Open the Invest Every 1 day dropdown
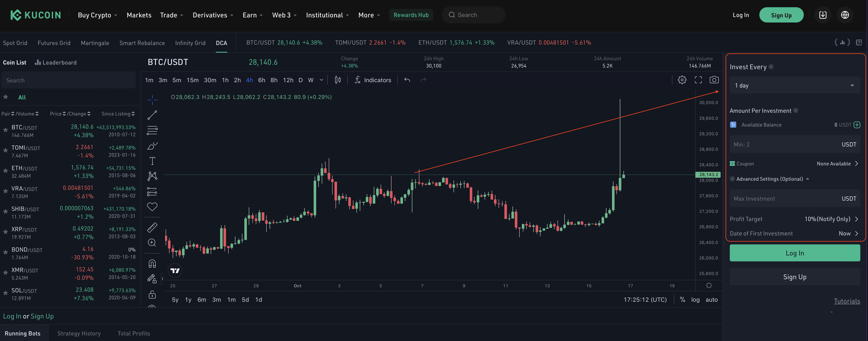 click(795, 86)
